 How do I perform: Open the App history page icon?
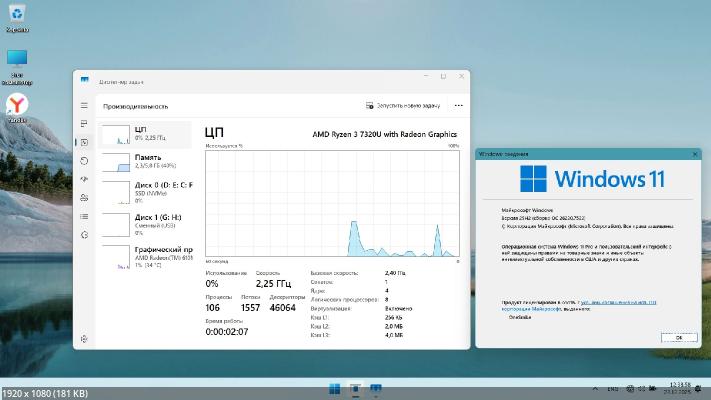(x=84, y=161)
